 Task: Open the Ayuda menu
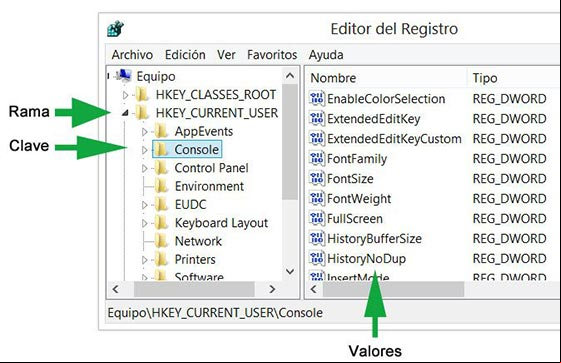tap(326, 55)
